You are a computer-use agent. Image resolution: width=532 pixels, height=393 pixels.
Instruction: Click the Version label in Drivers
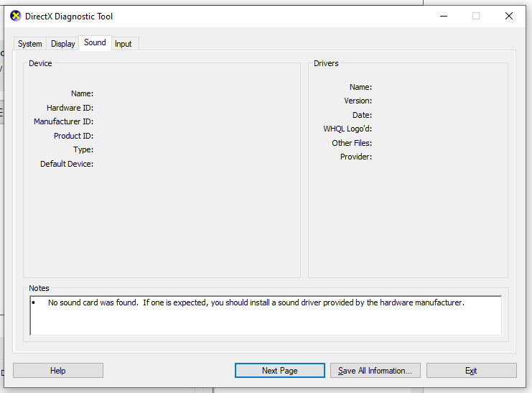358,101
